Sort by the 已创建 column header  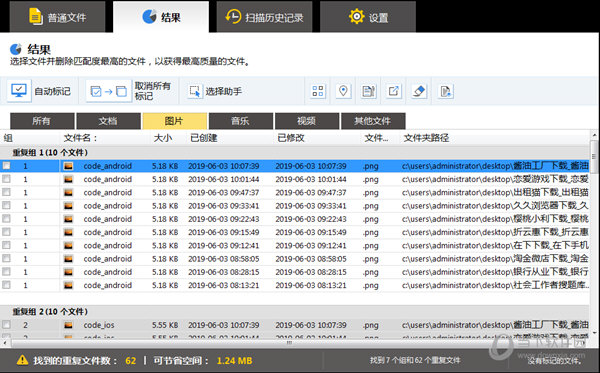click(204, 138)
